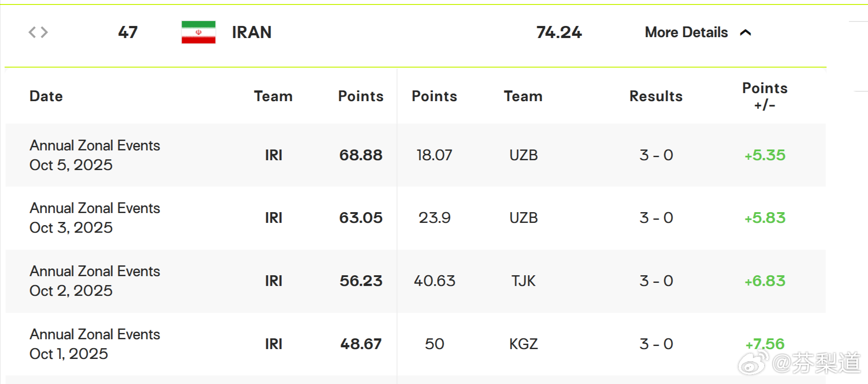
Task: Select the Oct 3, 2025 event row
Action: coord(94,218)
